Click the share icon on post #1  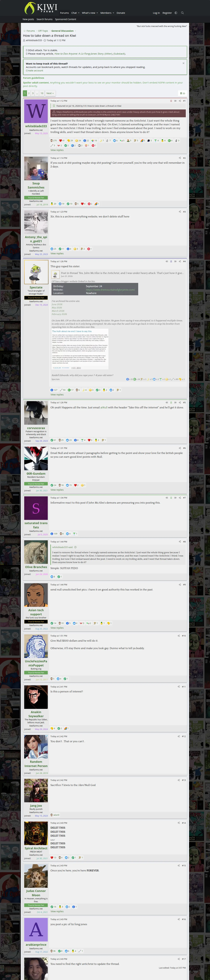coord(180,101)
